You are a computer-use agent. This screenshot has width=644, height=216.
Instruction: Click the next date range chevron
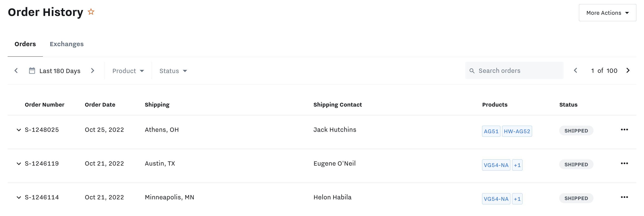pos(93,71)
